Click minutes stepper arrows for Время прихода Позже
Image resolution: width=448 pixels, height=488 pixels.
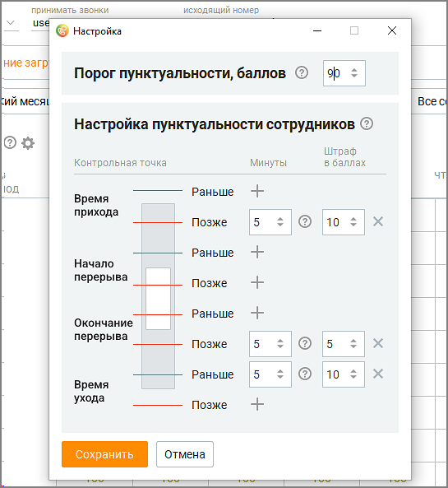click(280, 222)
